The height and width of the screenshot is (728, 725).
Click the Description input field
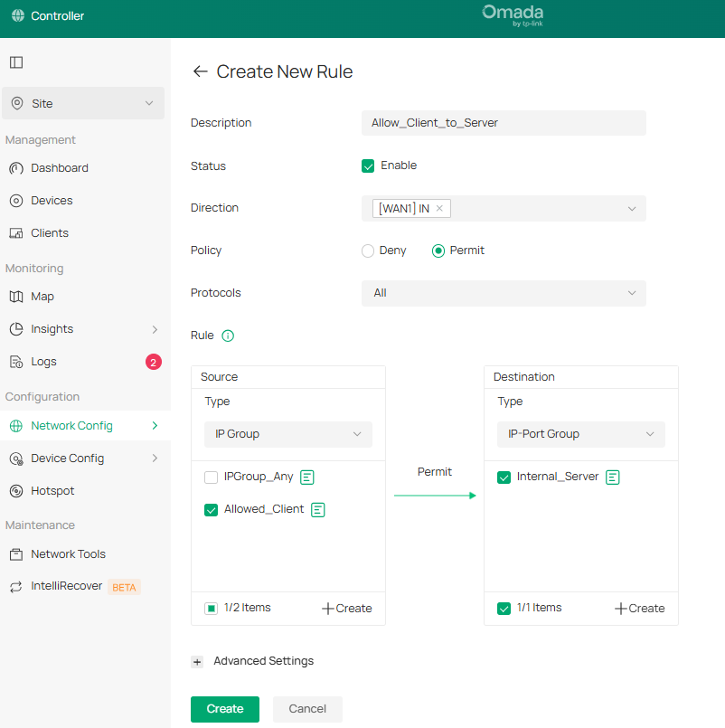click(x=504, y=123)
